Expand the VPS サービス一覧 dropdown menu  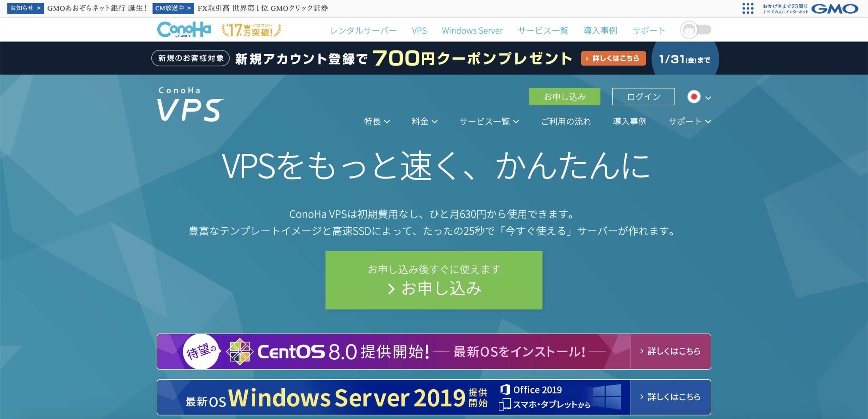pos(489,121)
